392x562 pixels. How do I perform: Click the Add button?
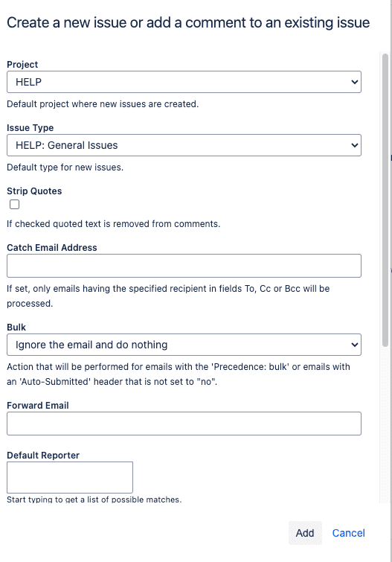pyautogui.click(x=305, y=533)
